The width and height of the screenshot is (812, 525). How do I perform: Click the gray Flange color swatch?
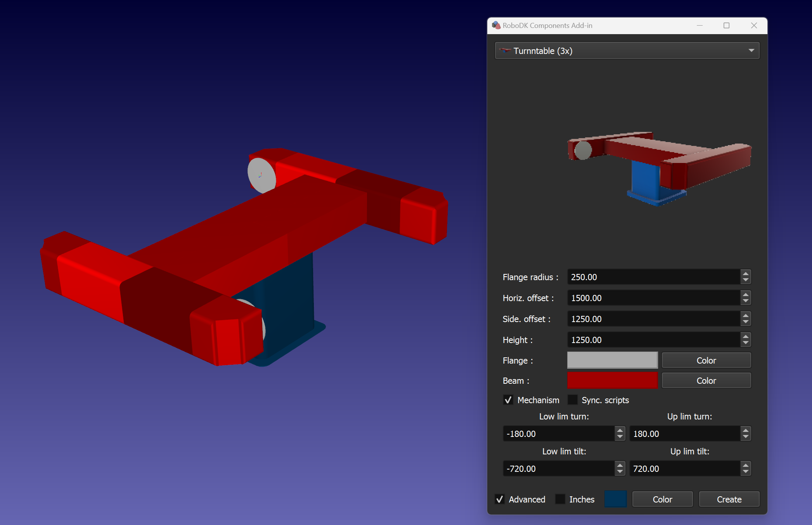click(x=612, y=360)
